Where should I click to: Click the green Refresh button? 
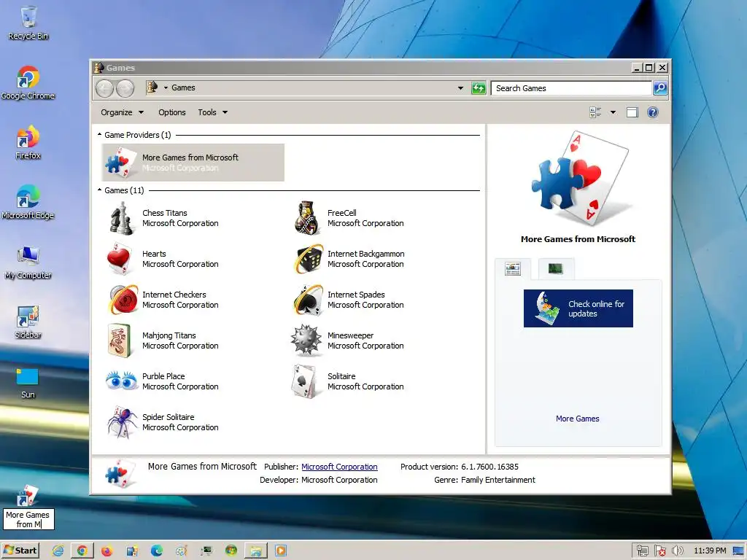tap(479, 88)
